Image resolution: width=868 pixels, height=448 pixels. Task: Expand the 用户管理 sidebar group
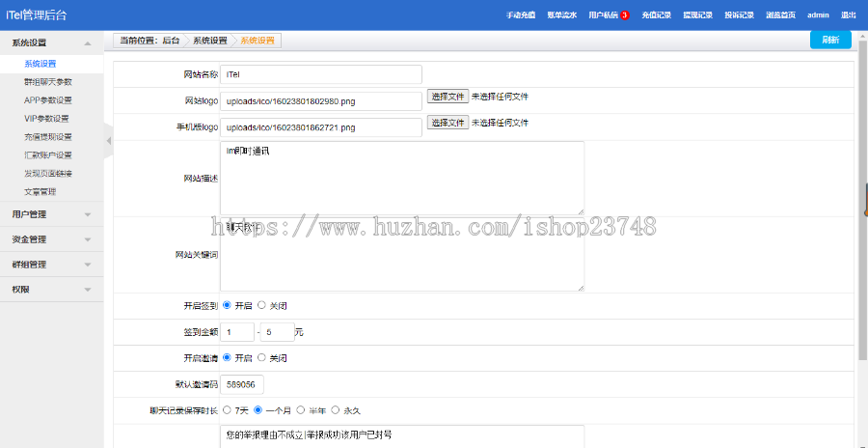point(51,214)
